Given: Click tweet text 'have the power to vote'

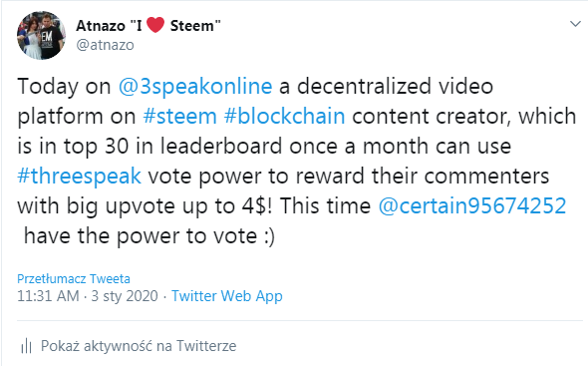Looking at the screenshot, I should [x=141, y=236].
